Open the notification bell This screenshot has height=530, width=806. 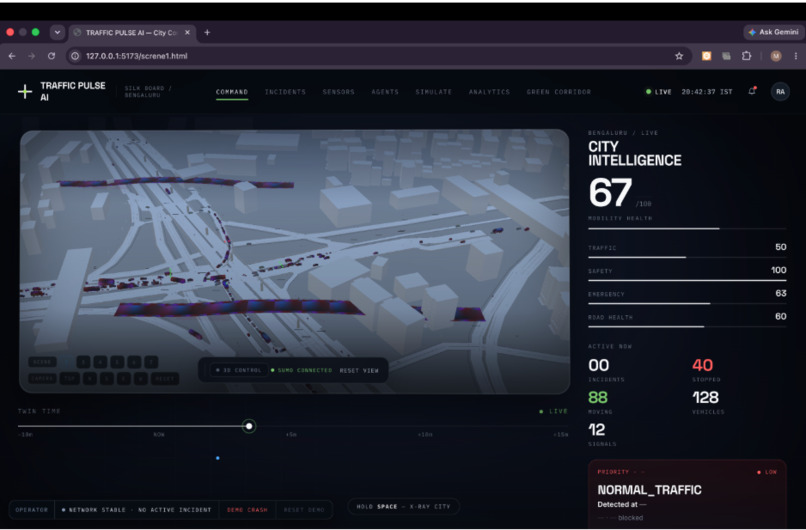[x=752, y=92]
